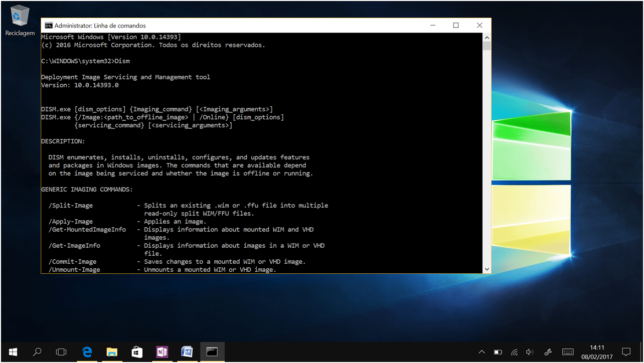Open the Windows Start menu
This screenshot has width=644, height=363.
13,352
